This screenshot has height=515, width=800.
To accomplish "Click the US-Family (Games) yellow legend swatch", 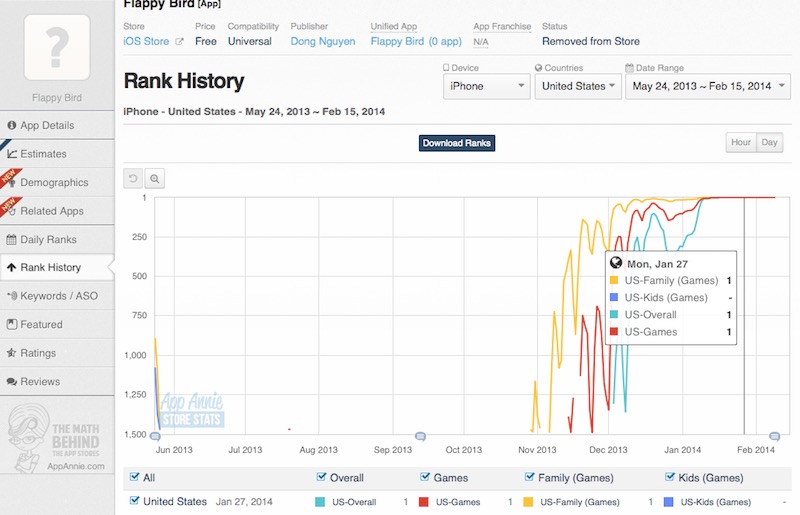I will (x=528, y=502).
